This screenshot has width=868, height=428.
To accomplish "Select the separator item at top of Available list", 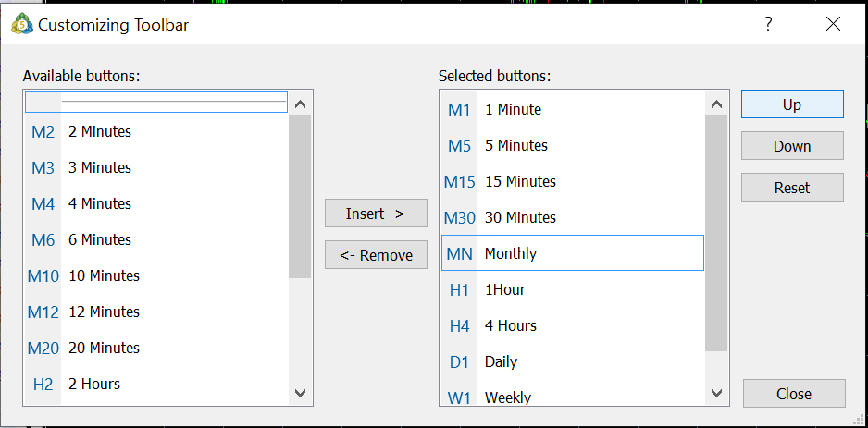I will tap(155, 101).
